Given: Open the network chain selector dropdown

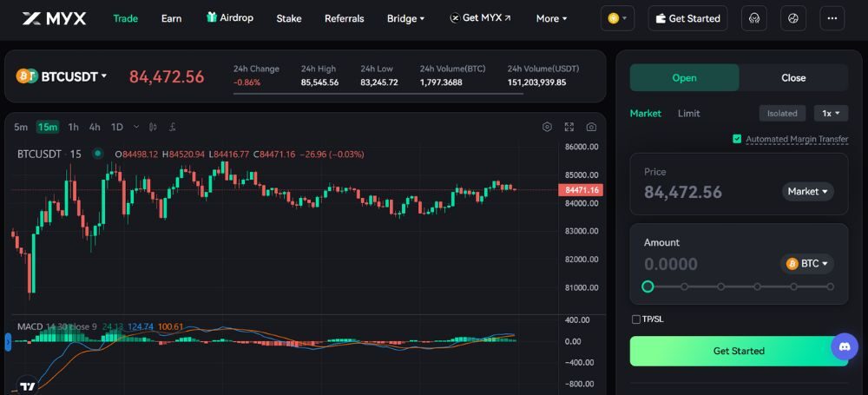Looking at the screenshot, I should (617, 18).
